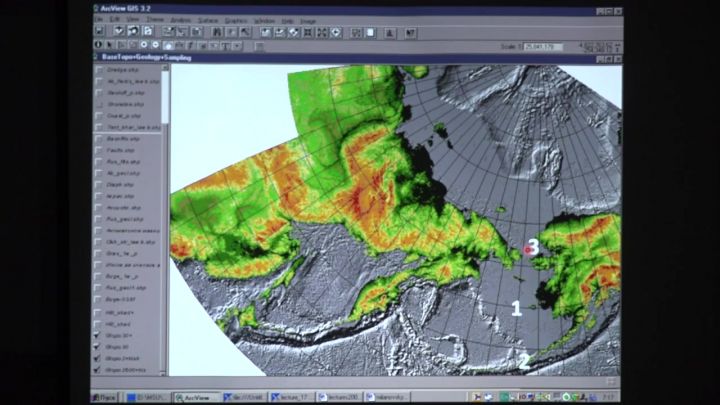The width and height of the screenshot is (720, 405).
Task: Select the Pointer arrow tool
Action: point(110,45)
